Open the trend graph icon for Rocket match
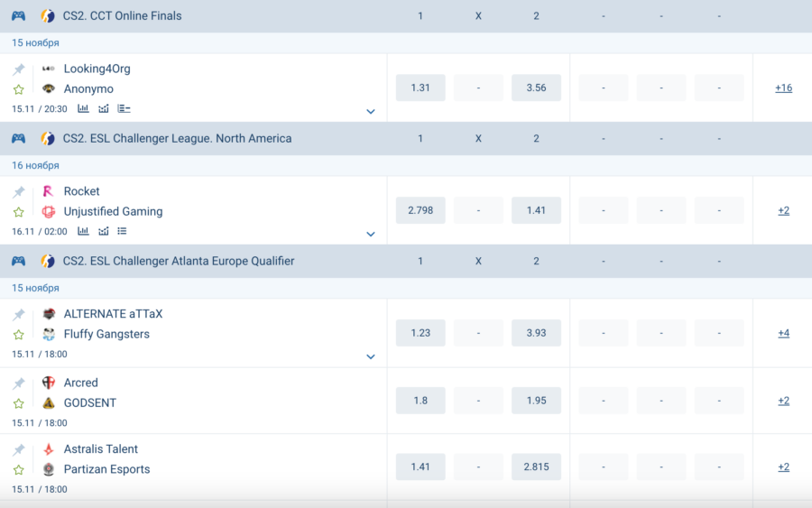 coord(104,231)
